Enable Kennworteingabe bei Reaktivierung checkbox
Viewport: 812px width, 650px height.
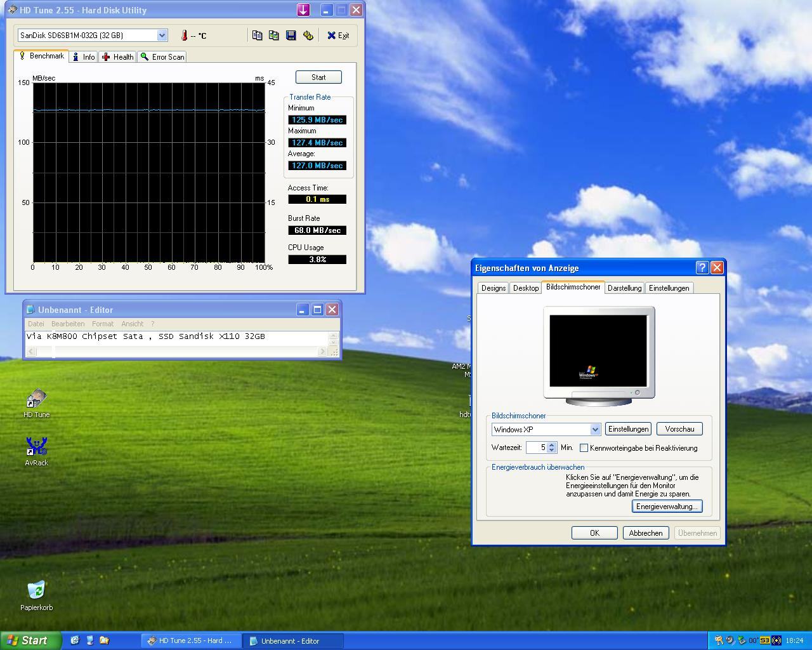click(x=584, y=448)
